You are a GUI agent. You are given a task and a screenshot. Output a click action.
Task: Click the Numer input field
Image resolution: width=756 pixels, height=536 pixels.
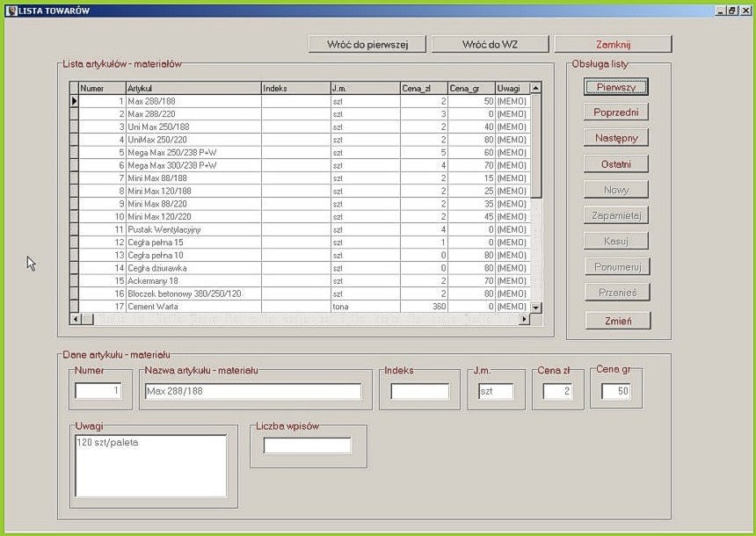(98, 390)
